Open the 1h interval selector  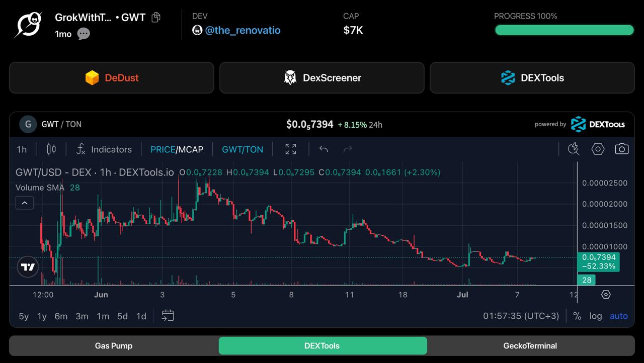coord(22,149)
